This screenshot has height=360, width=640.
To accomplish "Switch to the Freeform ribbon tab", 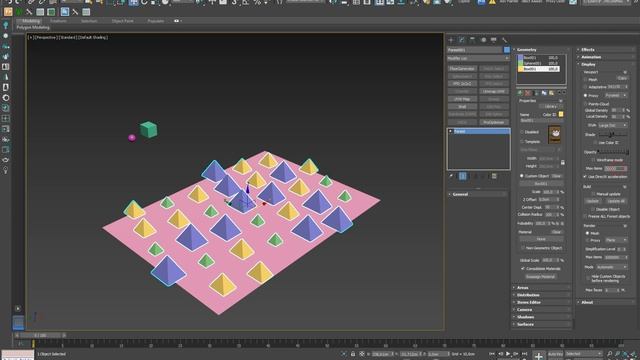I will pos(58,21).
